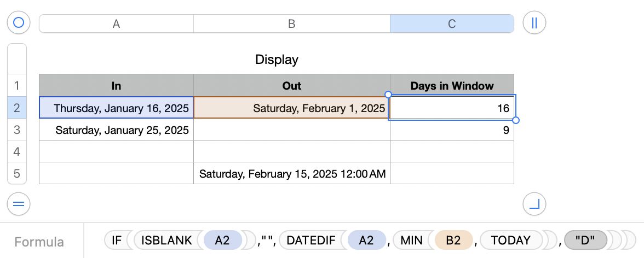
Task: Click the add-column handle right of column C
Action: (534, 23)
